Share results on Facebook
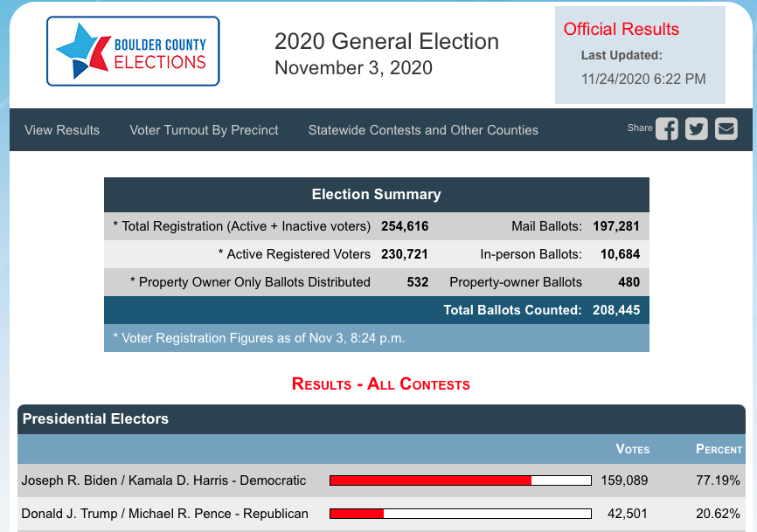Image resolution: width=757 pixels, height=532 pixels. coord(667,129)
